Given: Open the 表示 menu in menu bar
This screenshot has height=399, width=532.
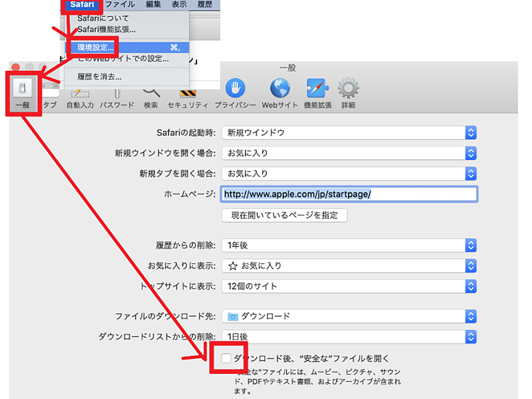Looking at the screenshot, I should [x=179, y=4].
